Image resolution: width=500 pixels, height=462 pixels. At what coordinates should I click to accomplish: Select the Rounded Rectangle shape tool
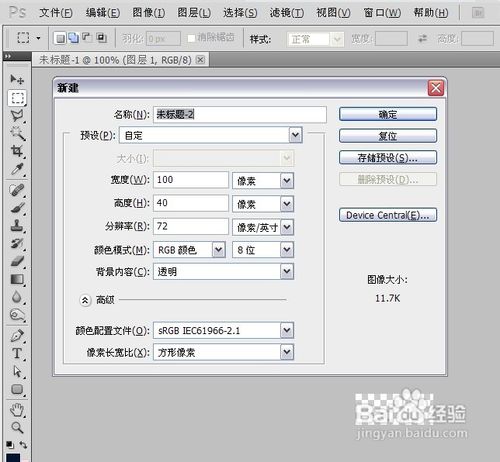(x=17, y=389)
